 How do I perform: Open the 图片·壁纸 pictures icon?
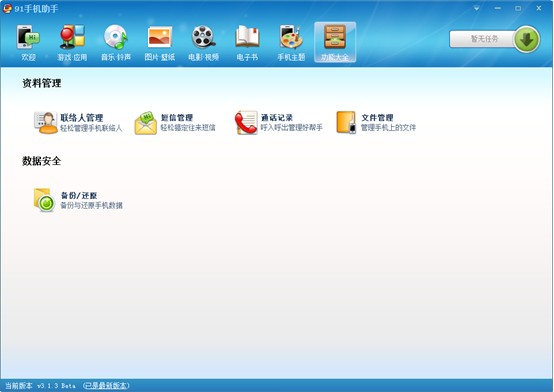tap(160, 37)
